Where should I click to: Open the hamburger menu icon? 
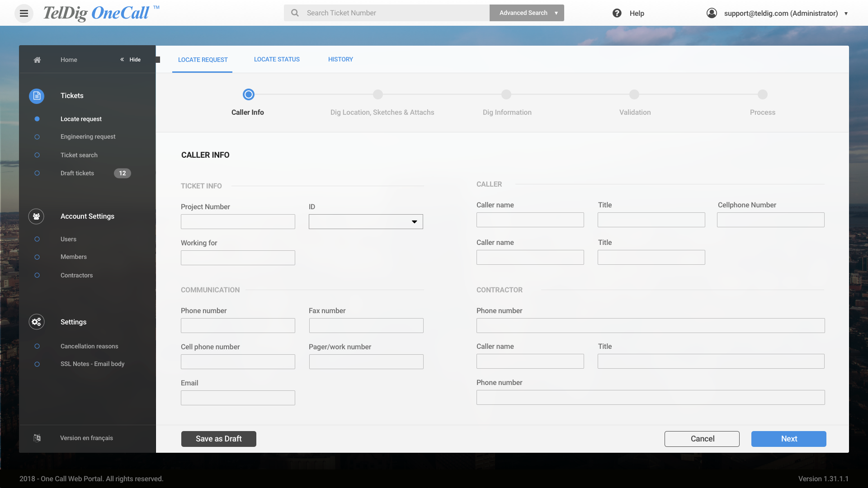tap(24, 13)
